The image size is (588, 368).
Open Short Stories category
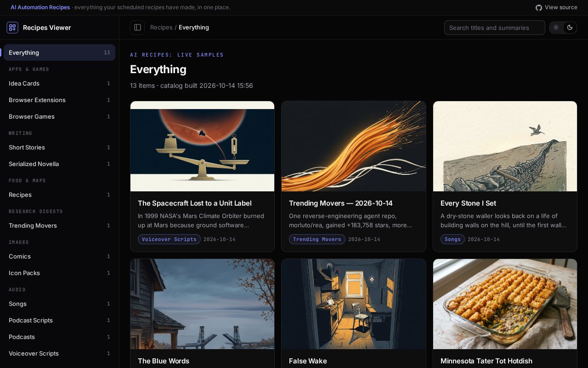(59, 147)
